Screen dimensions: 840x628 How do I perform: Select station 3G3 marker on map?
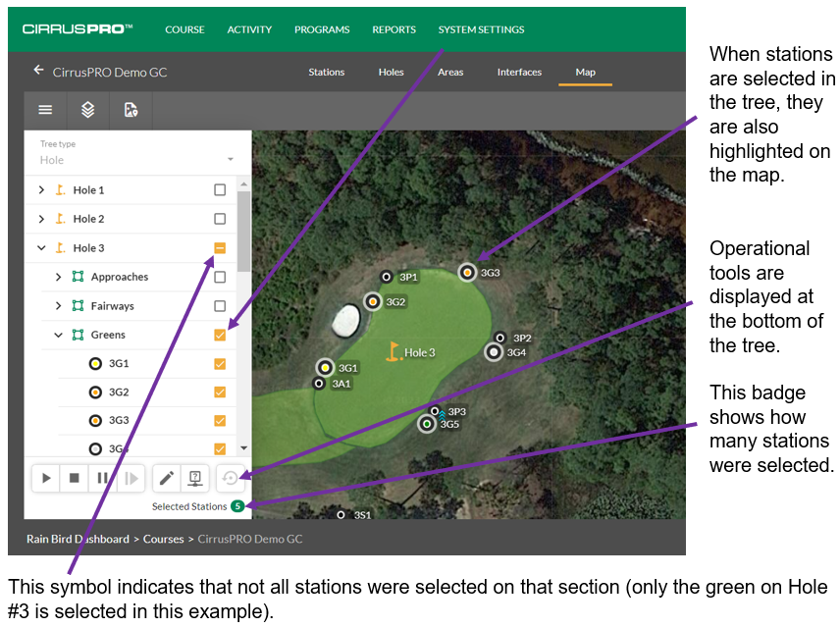[467, 273]
